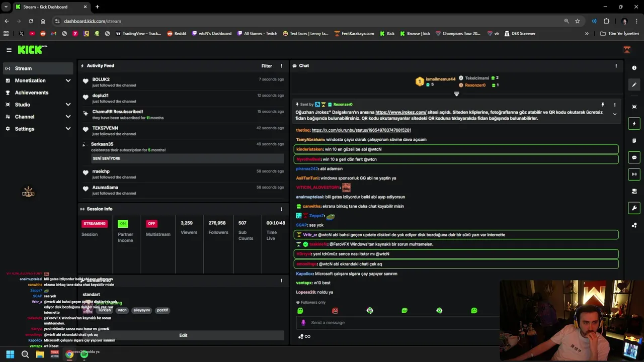Click the notes document icon in right sidebar

pos(634,140)
